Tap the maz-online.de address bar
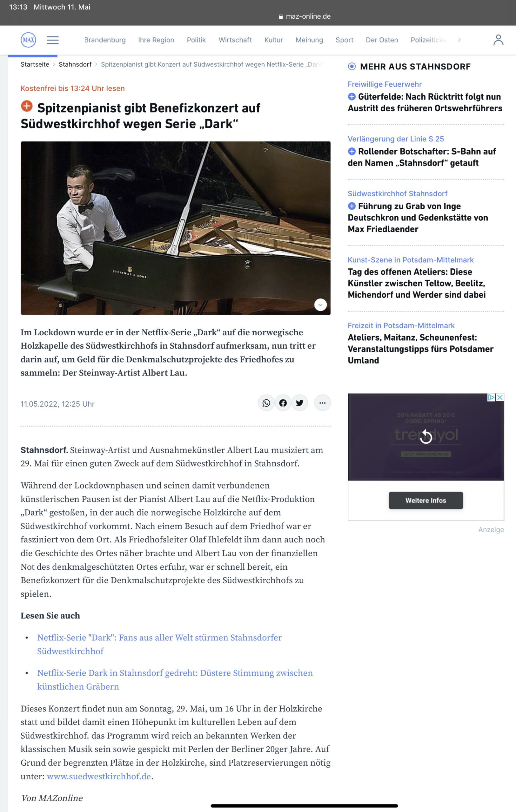The width and height of the screenshot is (516, 812). coord(305,16)
